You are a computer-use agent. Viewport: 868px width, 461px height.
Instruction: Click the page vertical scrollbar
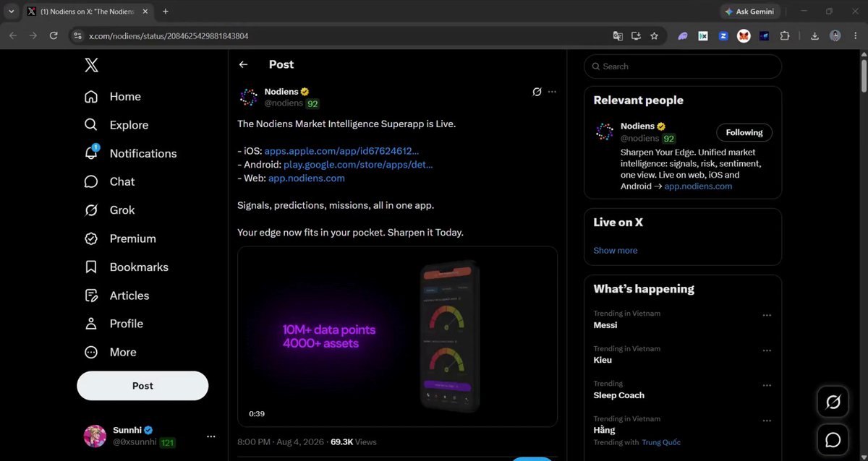click(864, 76)
